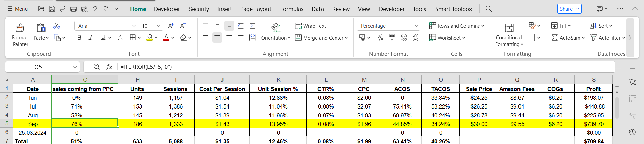Click the percent style icon
Screen dimensions: 644x144
point(380,38)
